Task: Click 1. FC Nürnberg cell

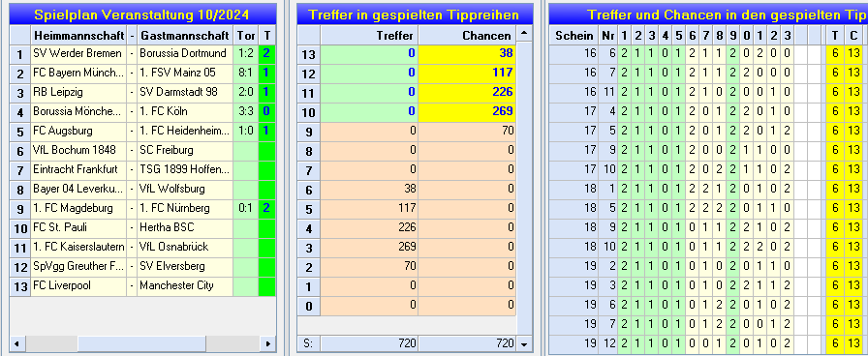Action: coord(185,208)
